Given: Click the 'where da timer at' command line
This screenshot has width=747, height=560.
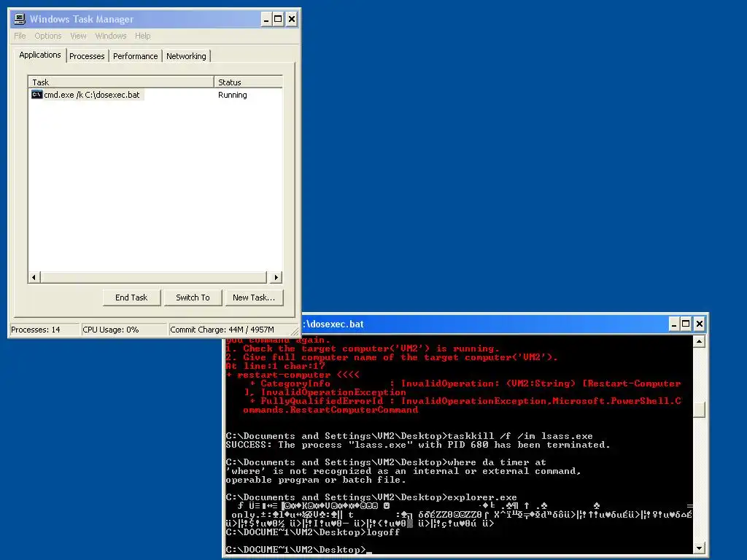Looking at the screenshot, I should (386, 462).
